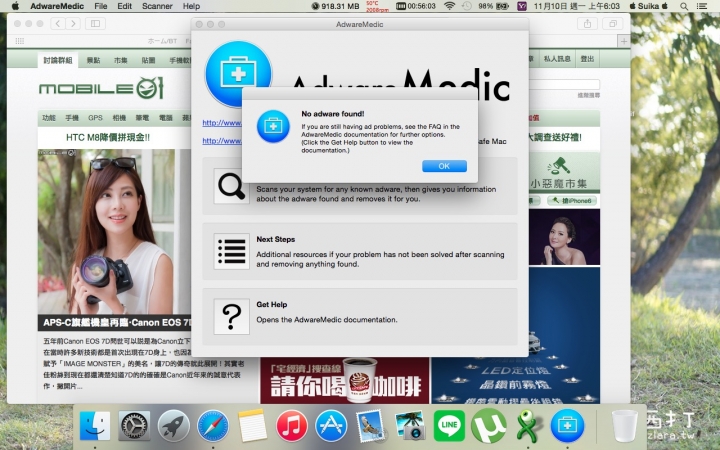Viewport: 720px width, 450px height.
Task: Click the magnifying glass scan icon in AdwareMedic
Action: click(231, 186)
